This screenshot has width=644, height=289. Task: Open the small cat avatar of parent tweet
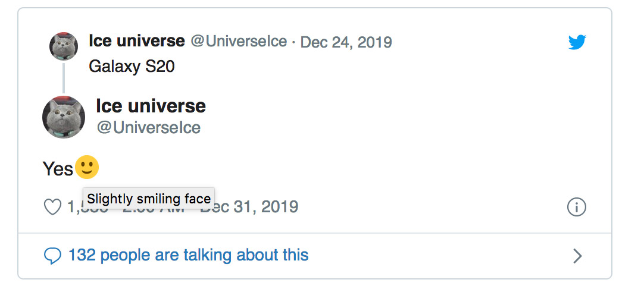tap(63, 46)
